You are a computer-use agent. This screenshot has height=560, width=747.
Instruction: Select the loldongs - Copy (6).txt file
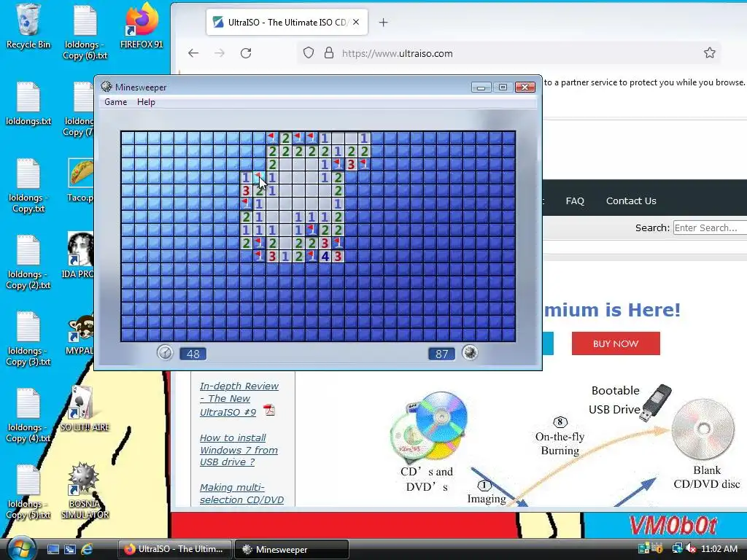point(85,31)
